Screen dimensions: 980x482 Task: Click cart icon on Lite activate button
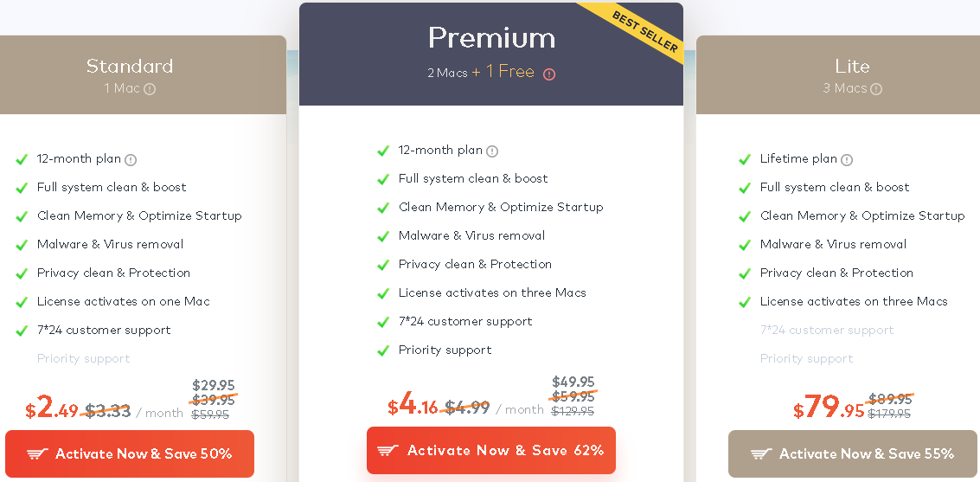pyautogui.click(x=761, y=454)
